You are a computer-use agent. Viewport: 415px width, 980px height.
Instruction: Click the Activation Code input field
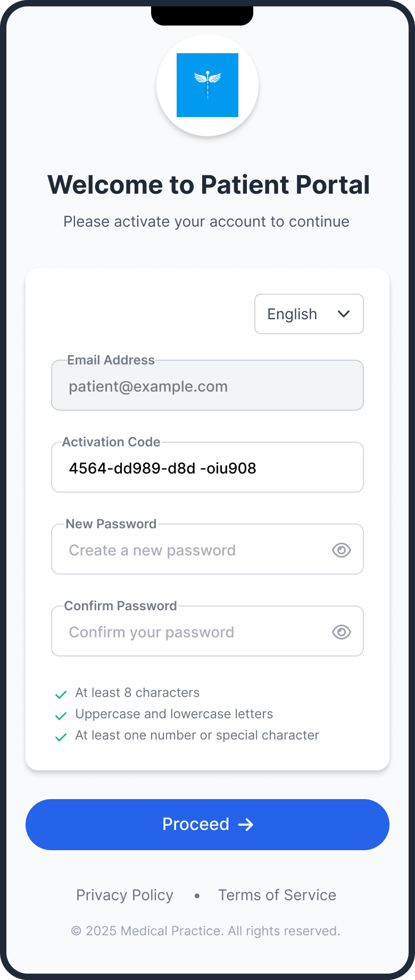207,467
